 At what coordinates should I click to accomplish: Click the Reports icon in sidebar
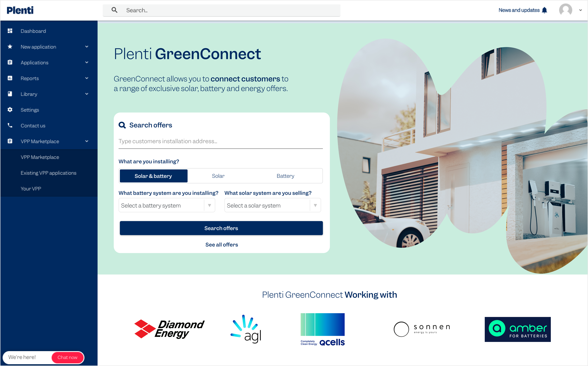(10, 78)
